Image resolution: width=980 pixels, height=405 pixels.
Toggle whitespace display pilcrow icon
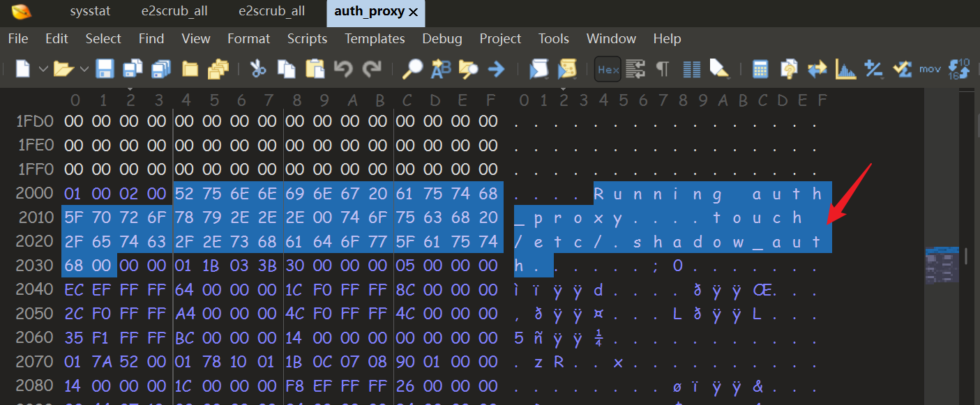coord(663,68)
